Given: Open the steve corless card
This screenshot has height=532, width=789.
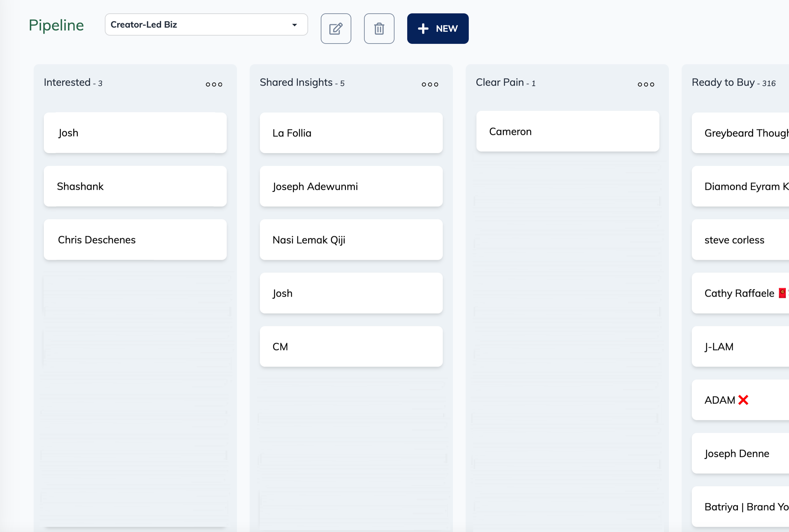Looking at the screenshot, I should click(x=739, y=240).
